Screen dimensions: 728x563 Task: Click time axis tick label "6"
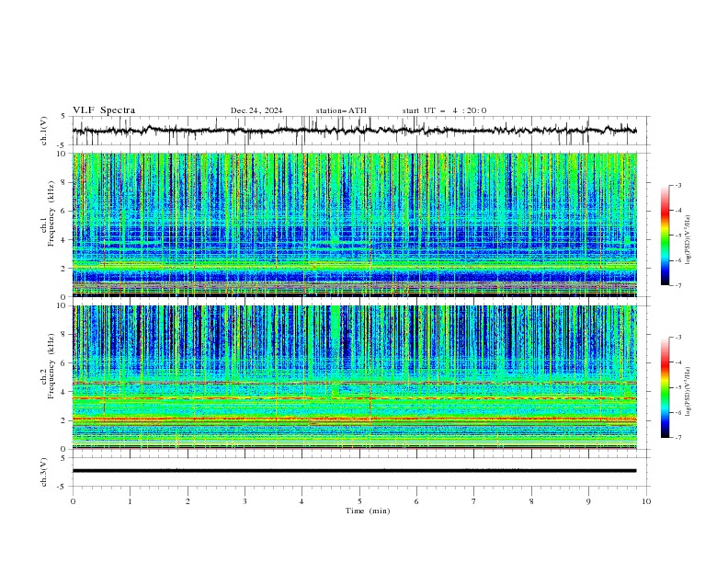[416, 501]
